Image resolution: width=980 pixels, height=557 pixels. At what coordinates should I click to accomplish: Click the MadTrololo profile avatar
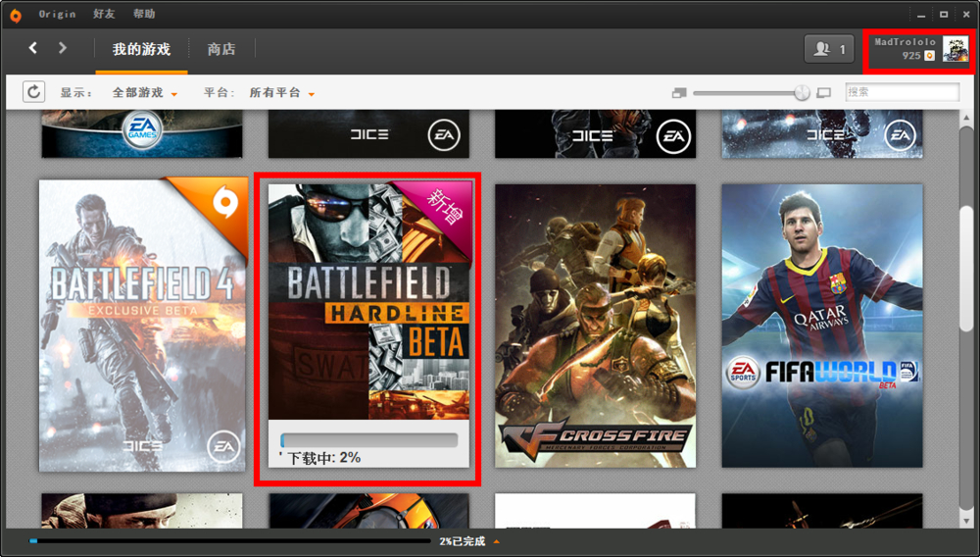[955, 49]
